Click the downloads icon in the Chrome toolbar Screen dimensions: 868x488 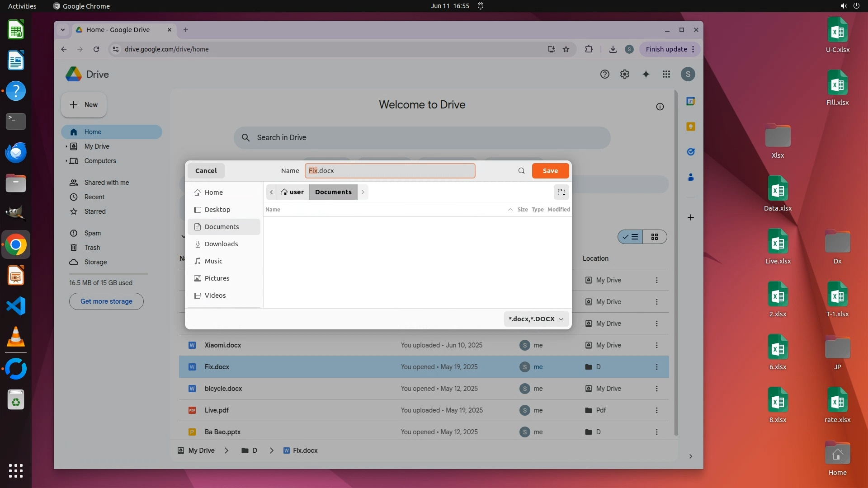tap(613, 49)
